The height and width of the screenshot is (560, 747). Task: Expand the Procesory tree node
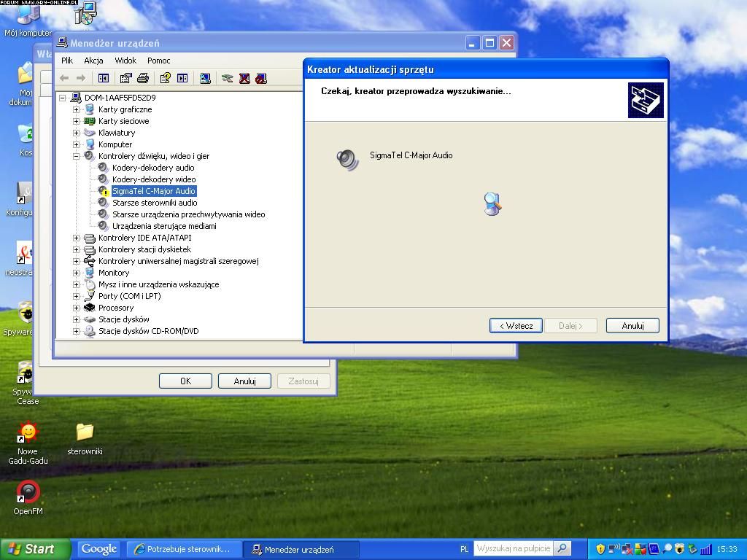tap(76, 308)
